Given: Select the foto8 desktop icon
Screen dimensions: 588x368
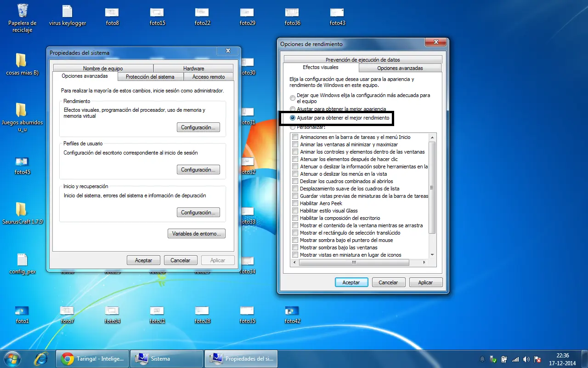Looking at the screenshot, I should click(112, 16).
